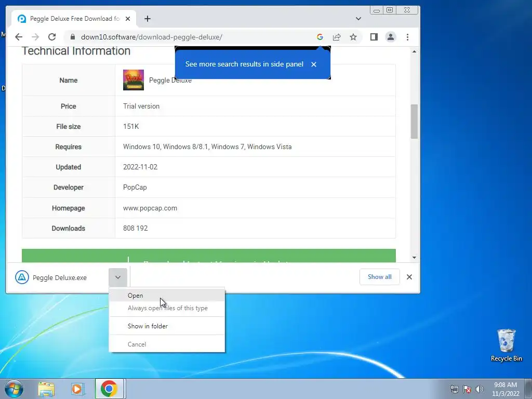
Task: Open the Windows Start menu
Action: (14, 389)
